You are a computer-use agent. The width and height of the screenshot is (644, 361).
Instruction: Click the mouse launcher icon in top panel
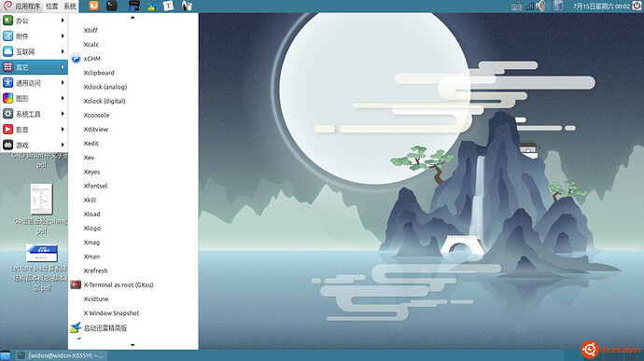click(187, 6)
